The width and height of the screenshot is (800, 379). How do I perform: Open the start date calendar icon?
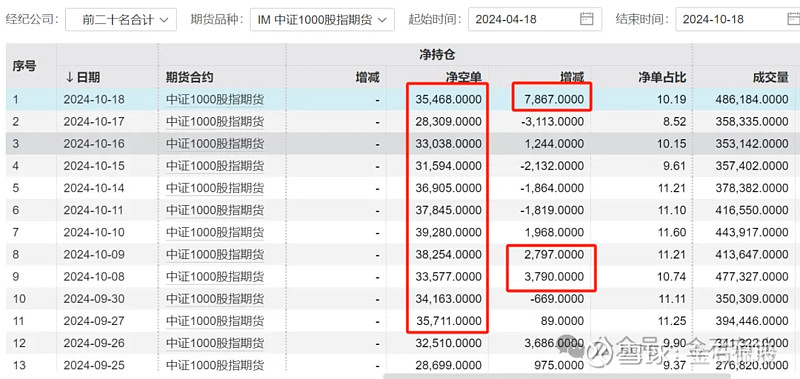(x=587, y=19)
